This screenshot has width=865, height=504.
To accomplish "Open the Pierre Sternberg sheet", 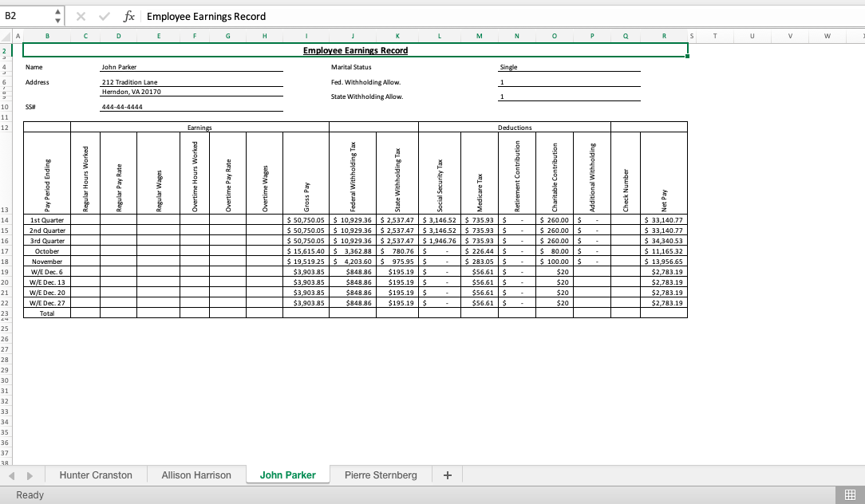I will pos(381,474).
